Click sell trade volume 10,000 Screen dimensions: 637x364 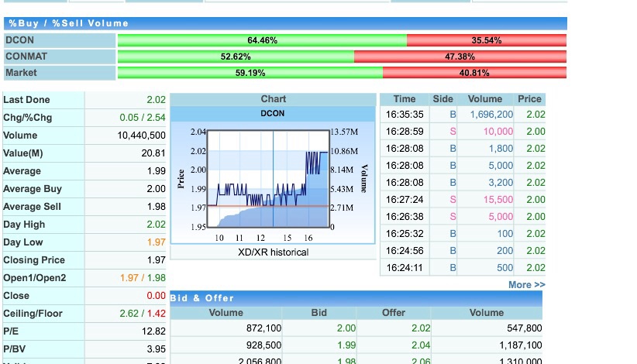pos(498,132)
